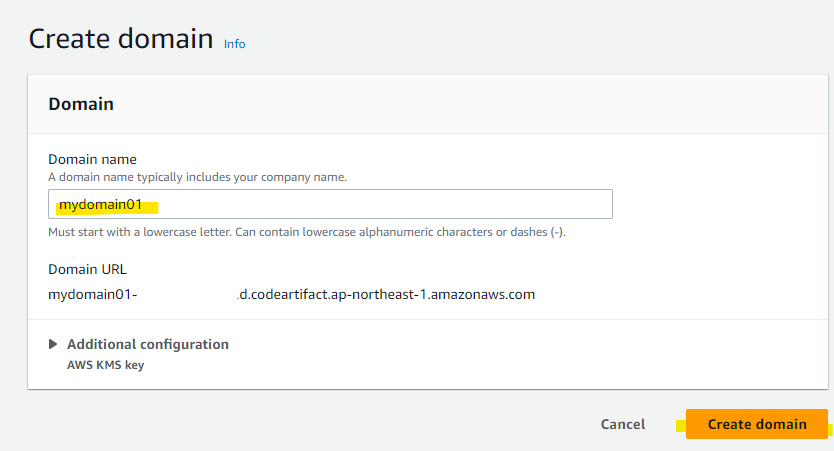Click empty right side of Domain name box
Image resolution: width=834 pixels, height=451 pixels.
(386, 204)
